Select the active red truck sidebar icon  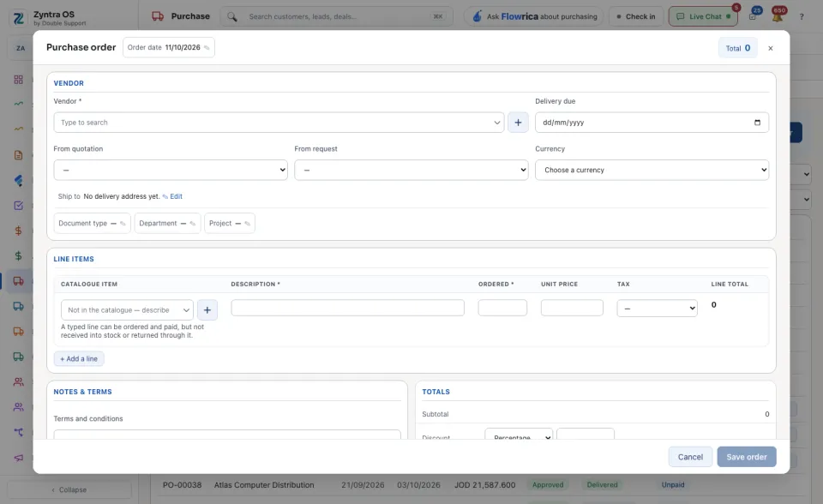click(x=18, y=281)
